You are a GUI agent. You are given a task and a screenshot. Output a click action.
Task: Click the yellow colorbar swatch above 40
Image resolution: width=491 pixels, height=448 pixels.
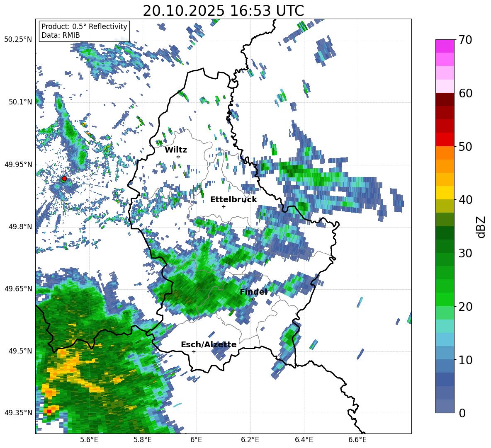445,193
